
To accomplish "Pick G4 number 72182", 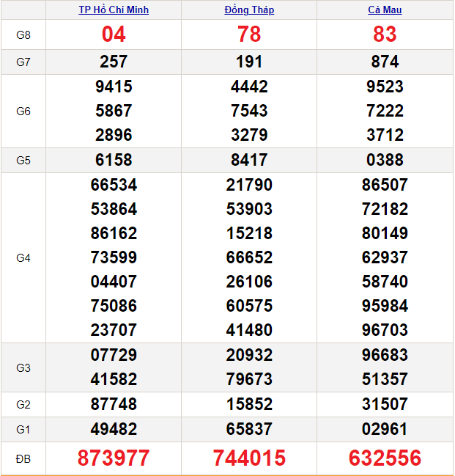I will click(x=385, y=209).
